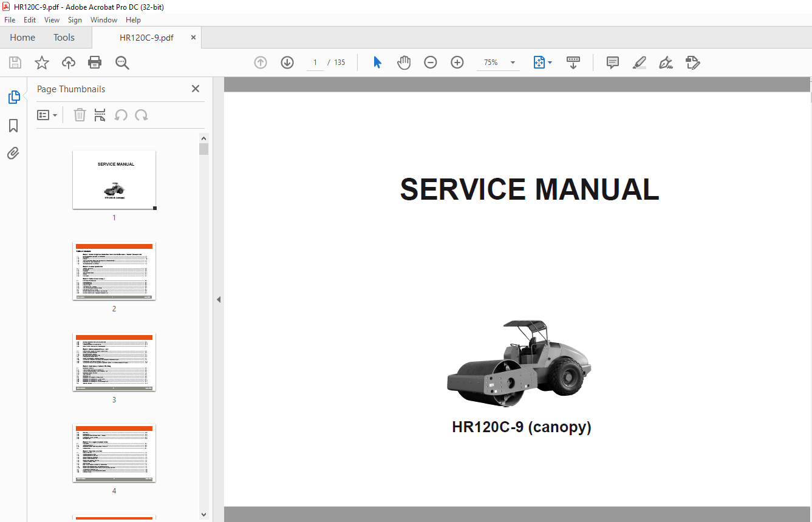Select page 1 thumbnail
Screen dimensions: 812x522
(114, 180)
